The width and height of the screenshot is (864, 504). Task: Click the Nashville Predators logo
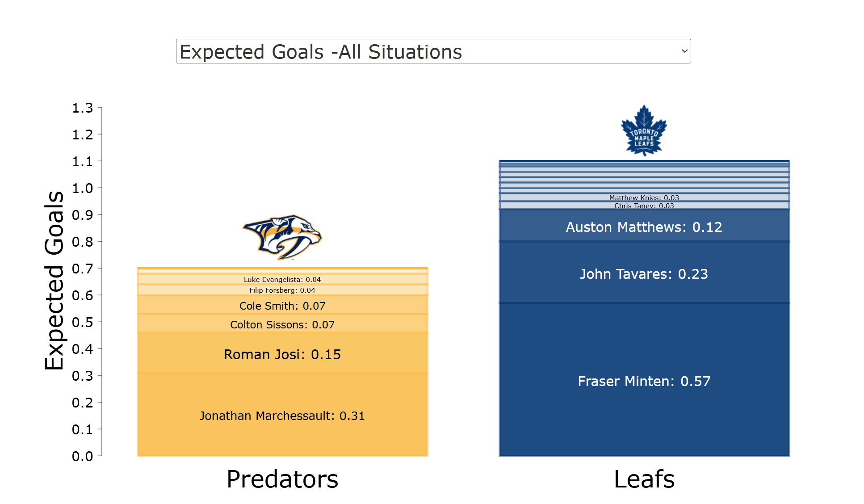(x=282, y=237)
